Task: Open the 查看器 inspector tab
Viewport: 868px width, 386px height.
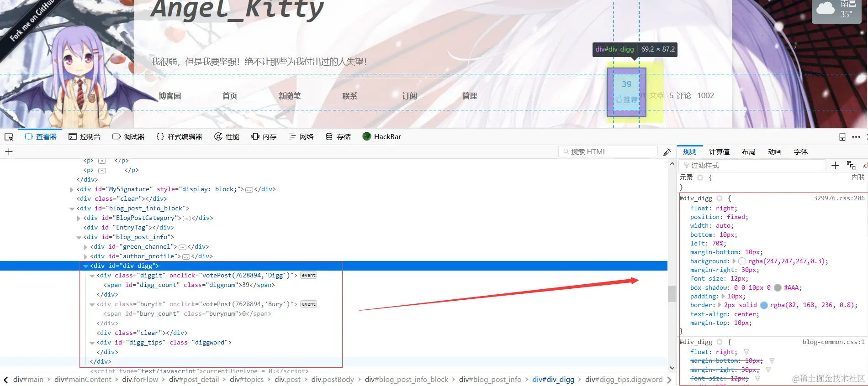Action: coord(41,136)
